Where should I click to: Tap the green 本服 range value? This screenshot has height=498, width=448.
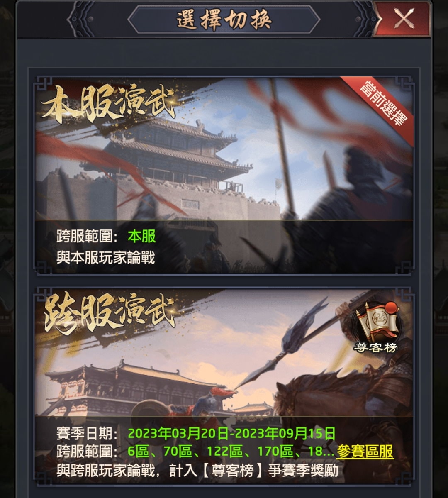(142, 237)
